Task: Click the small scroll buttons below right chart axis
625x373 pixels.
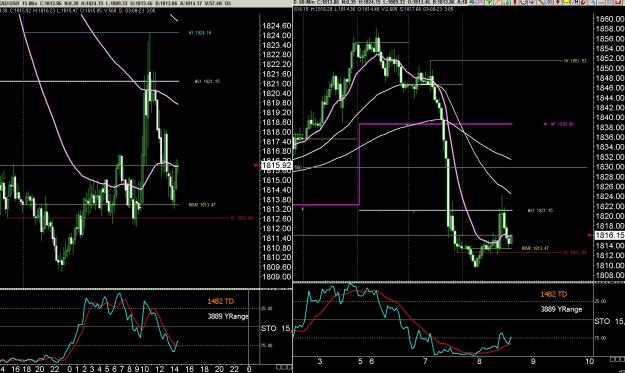Action: [x=617, y=359]
